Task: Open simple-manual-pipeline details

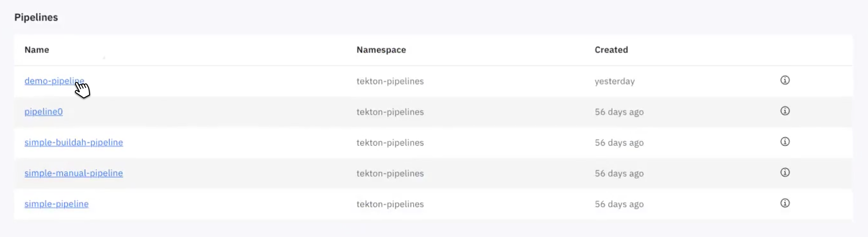Action: coord(74,173)
